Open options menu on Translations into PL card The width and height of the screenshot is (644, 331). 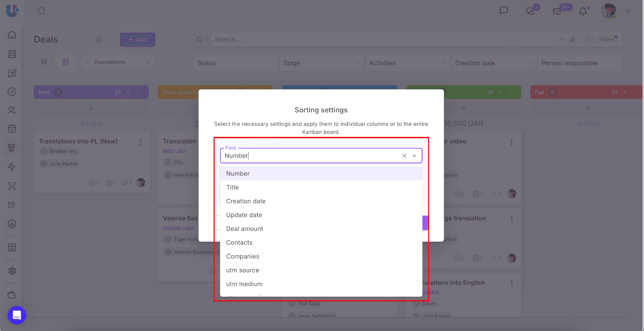click(x=140, y=142)
